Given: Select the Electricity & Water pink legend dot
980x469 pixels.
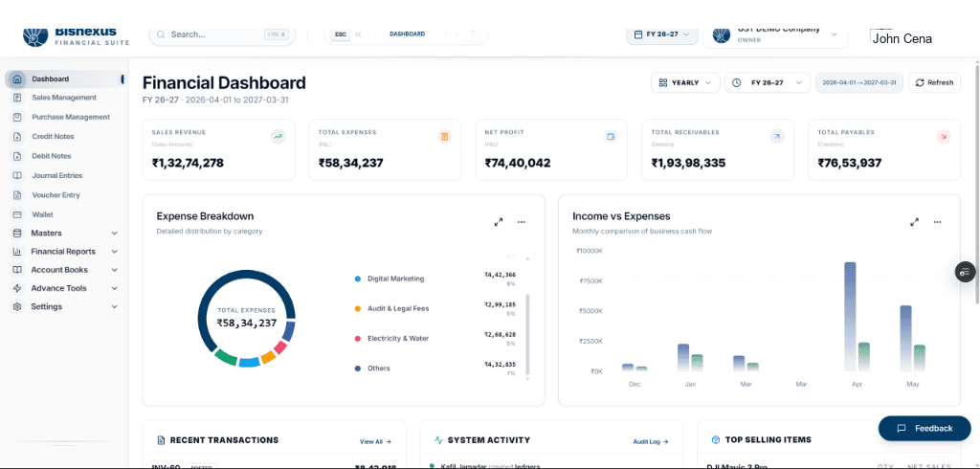Looking at the screenshot, I should (x=358, y=338).
